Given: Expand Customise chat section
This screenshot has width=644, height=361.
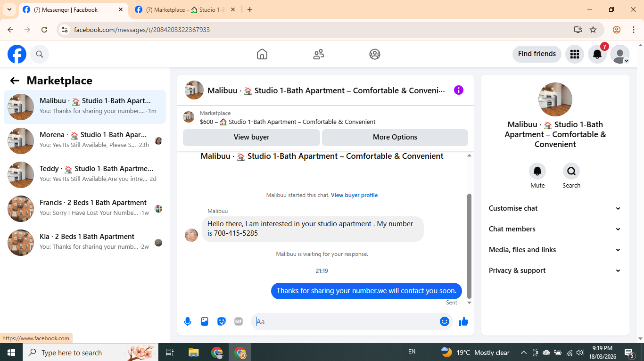Looking at the screenshot, I should (555, 208).
